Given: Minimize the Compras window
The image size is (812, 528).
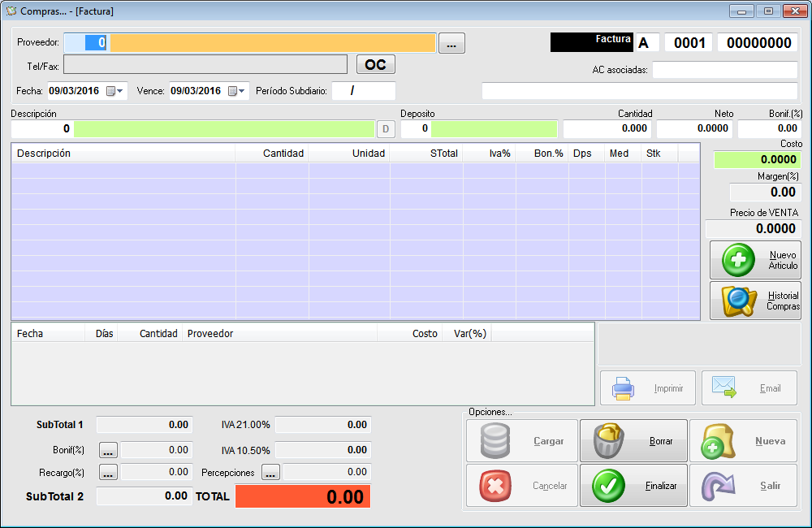Looking at the screenshot, I should point(741,11).
